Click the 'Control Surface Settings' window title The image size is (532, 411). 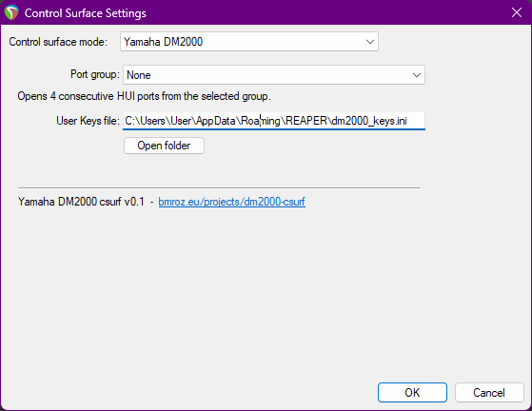[x=85, y=13]
